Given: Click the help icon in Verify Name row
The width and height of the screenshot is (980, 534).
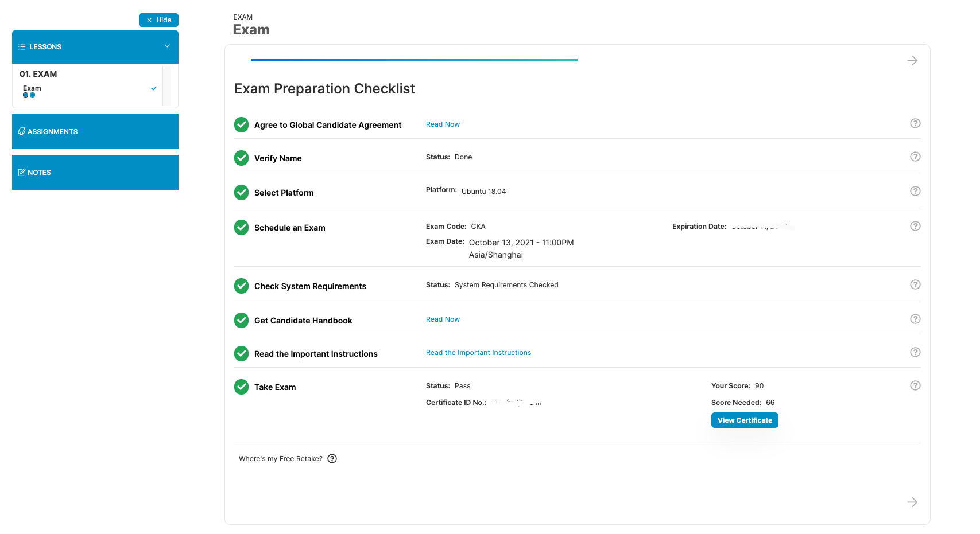Looking at the screenshot, I should (x=915, y=157).
